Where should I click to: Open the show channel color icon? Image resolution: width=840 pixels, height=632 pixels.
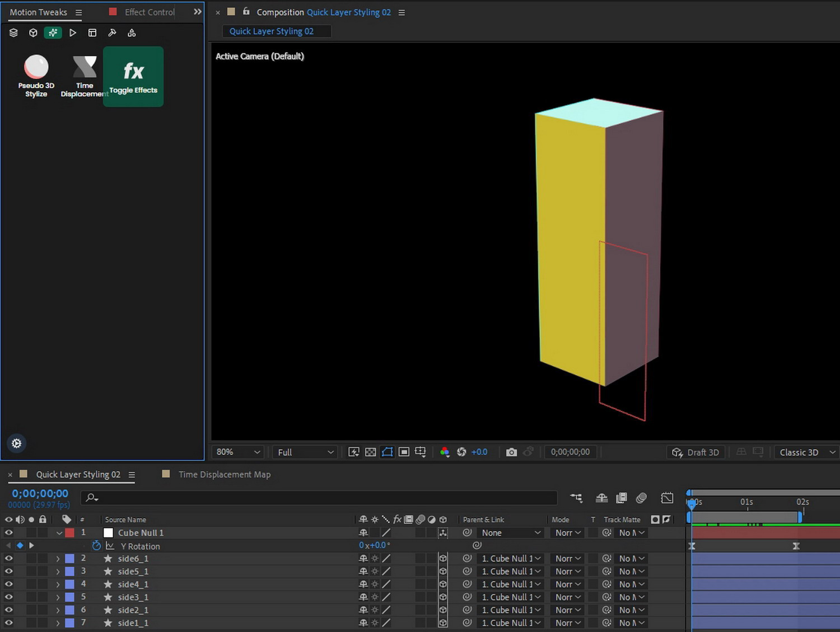click(445, 452)
